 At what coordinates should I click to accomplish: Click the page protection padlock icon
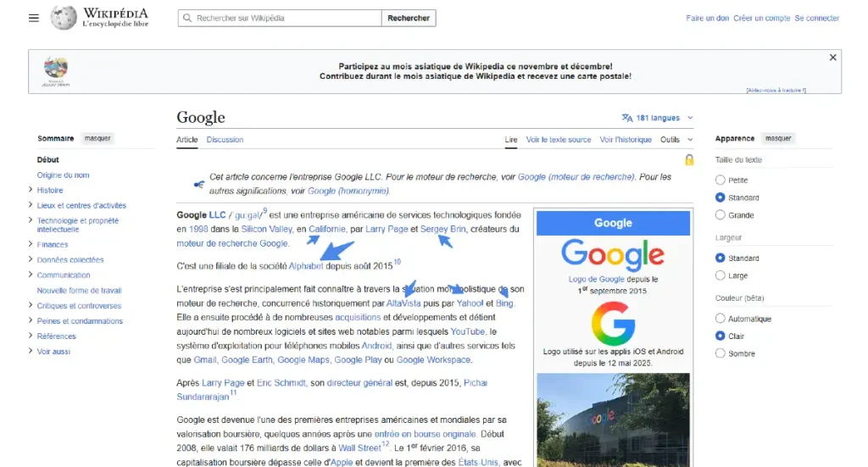[688, 160]
